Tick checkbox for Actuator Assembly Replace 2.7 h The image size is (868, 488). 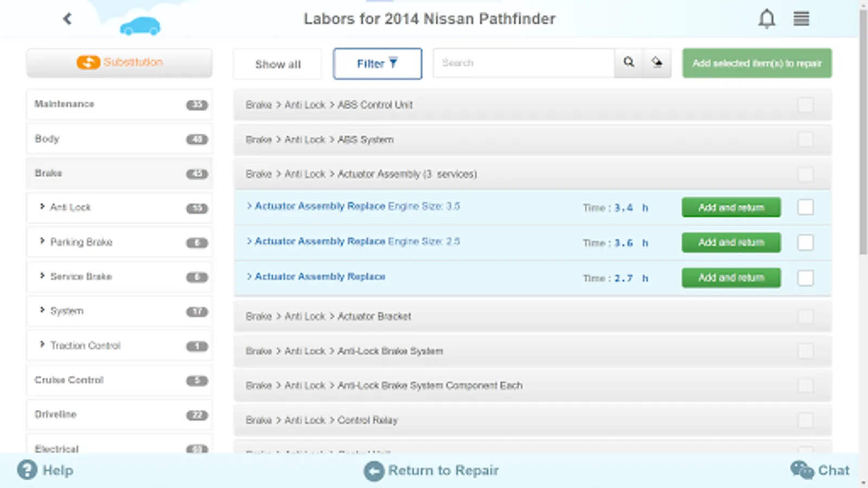[x=806, y=278]
